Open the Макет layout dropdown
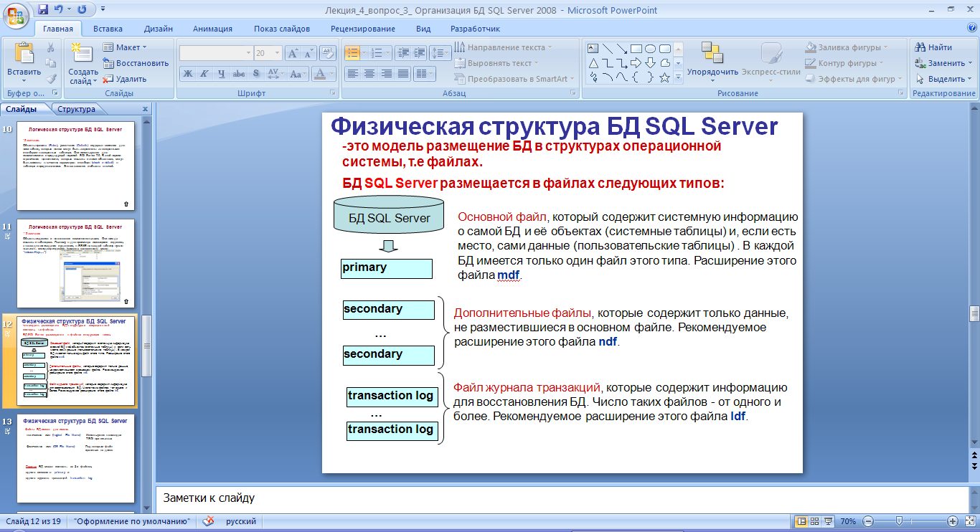The height and width of the screenshot is (532, 980). pyautogui.click(x=126, y=47)
